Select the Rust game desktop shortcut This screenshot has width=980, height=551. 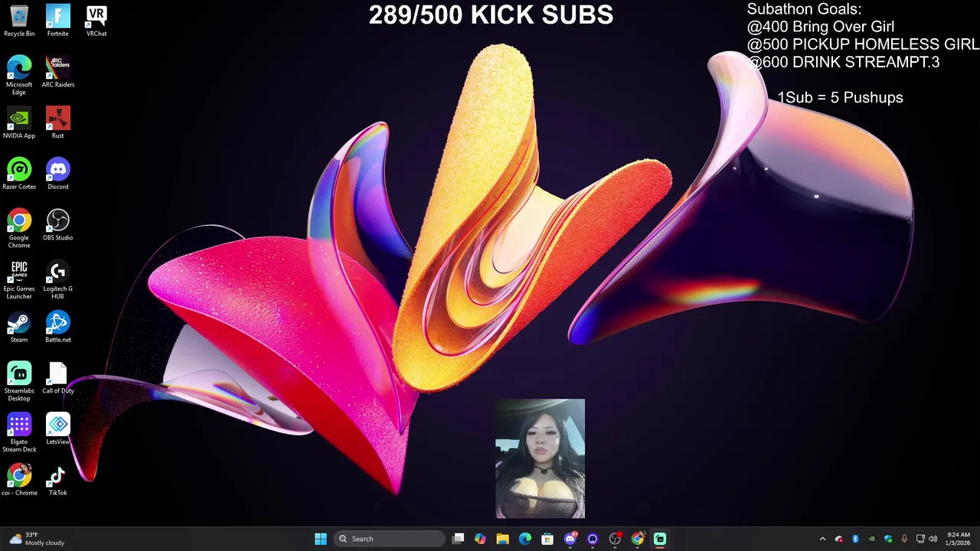(x=58, y=122)
